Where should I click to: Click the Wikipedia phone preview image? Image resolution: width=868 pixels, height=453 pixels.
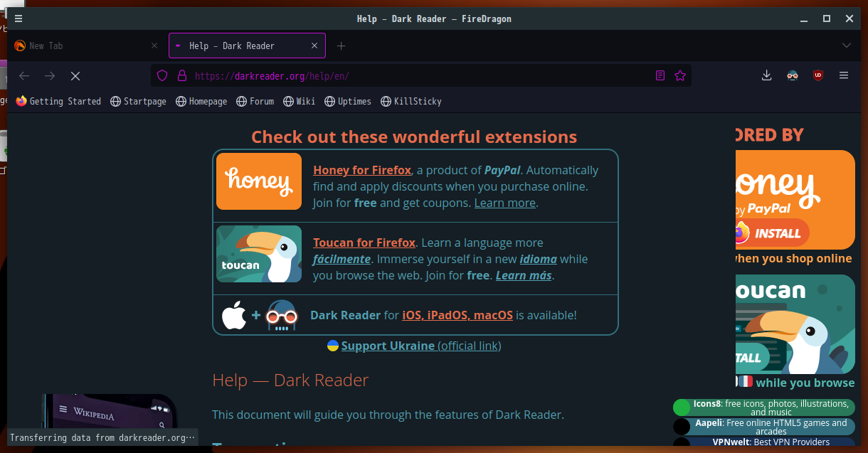pyautogui.click(x=109, y=420)
